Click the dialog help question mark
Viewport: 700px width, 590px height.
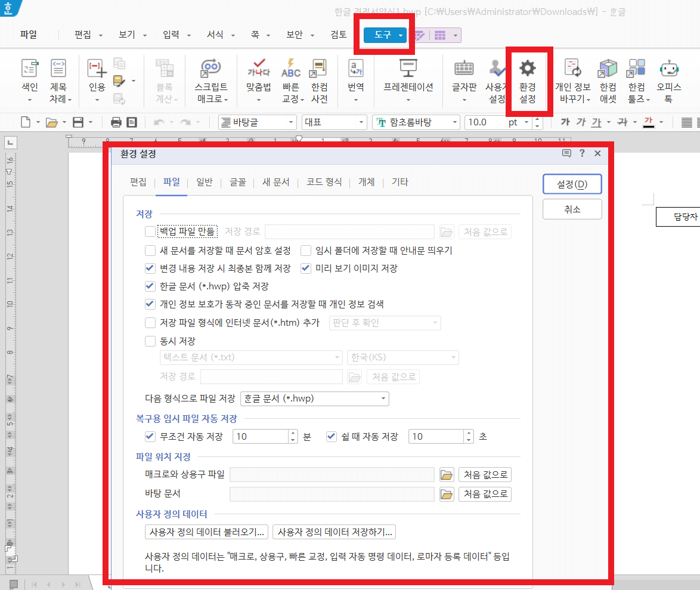pos(582,153)
